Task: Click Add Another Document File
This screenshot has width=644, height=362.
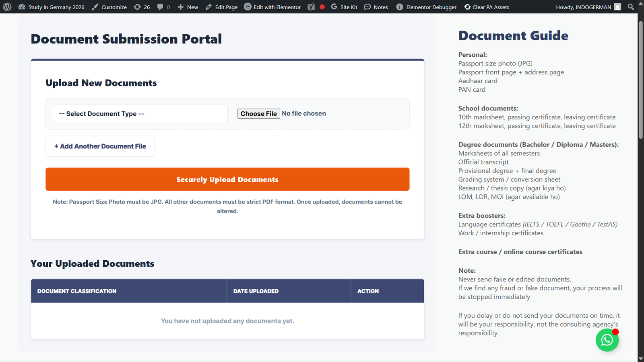Action: [x=100, y=146]
